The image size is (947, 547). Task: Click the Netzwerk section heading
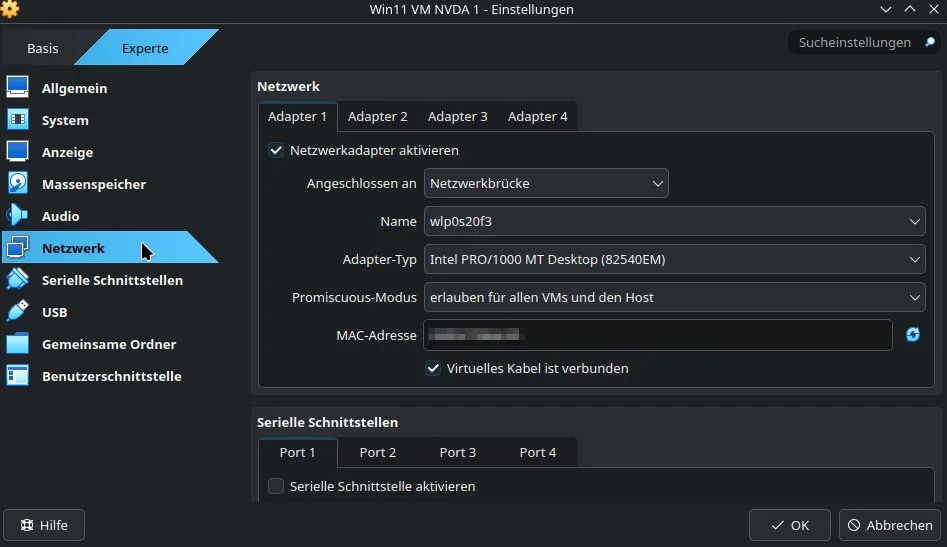288,86
